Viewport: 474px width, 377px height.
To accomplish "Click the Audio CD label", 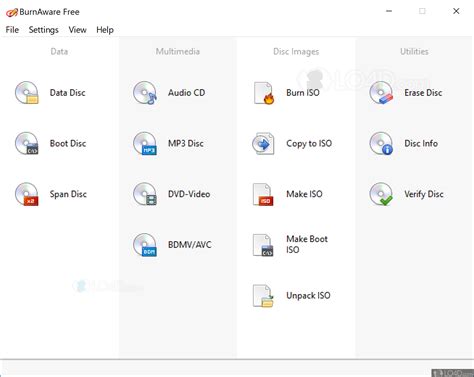I will 187,93.
